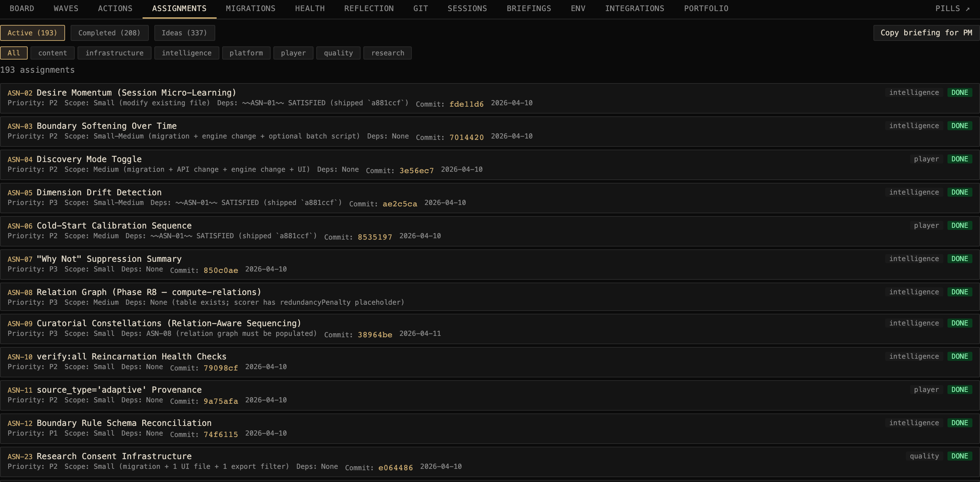Click DONE badge on ASN-02 row

[960, 92]
